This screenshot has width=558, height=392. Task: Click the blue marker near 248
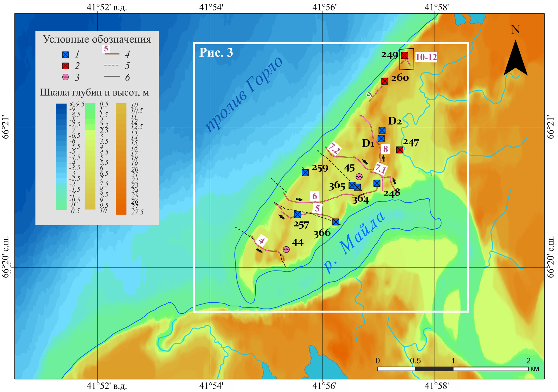[x=377, y=183]
